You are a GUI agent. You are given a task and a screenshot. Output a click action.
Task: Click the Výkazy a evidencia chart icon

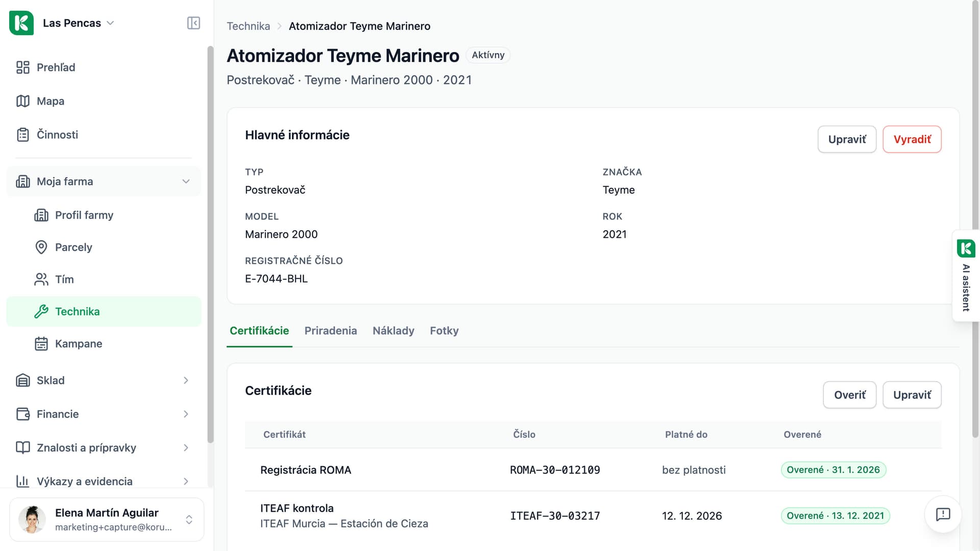[x=23, y=482]
